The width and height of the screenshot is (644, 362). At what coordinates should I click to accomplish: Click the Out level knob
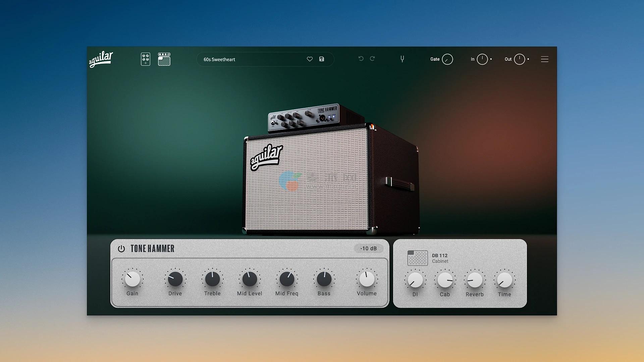pos(519,59)
